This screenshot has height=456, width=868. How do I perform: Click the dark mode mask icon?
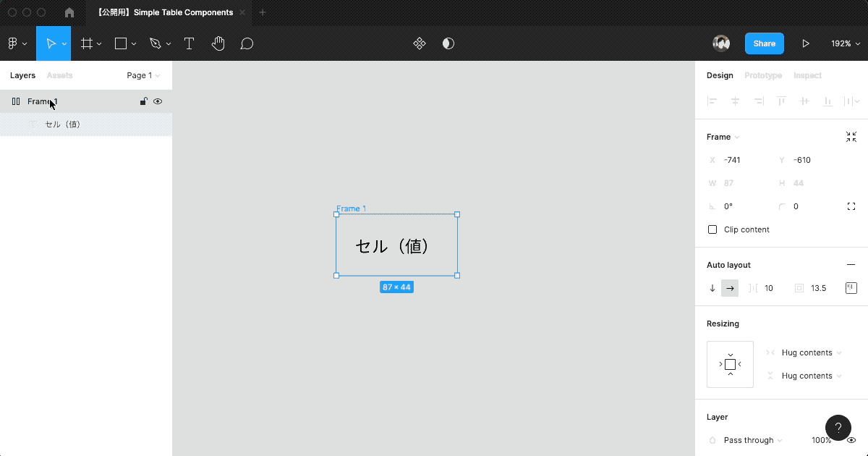(x=448, y=43)
